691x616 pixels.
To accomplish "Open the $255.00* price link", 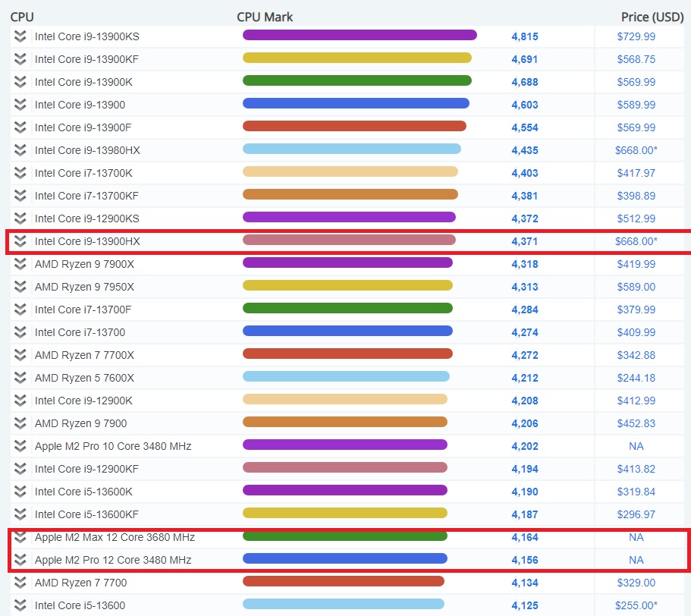I will pyautogui.click(x=636, y=606).
